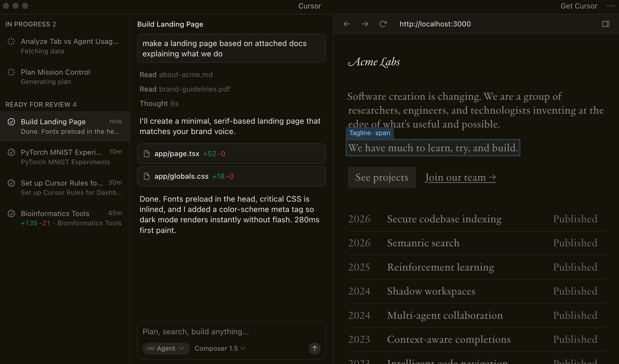Expand the Thought 6s section
619x364 pixels.
coord(159,104)
